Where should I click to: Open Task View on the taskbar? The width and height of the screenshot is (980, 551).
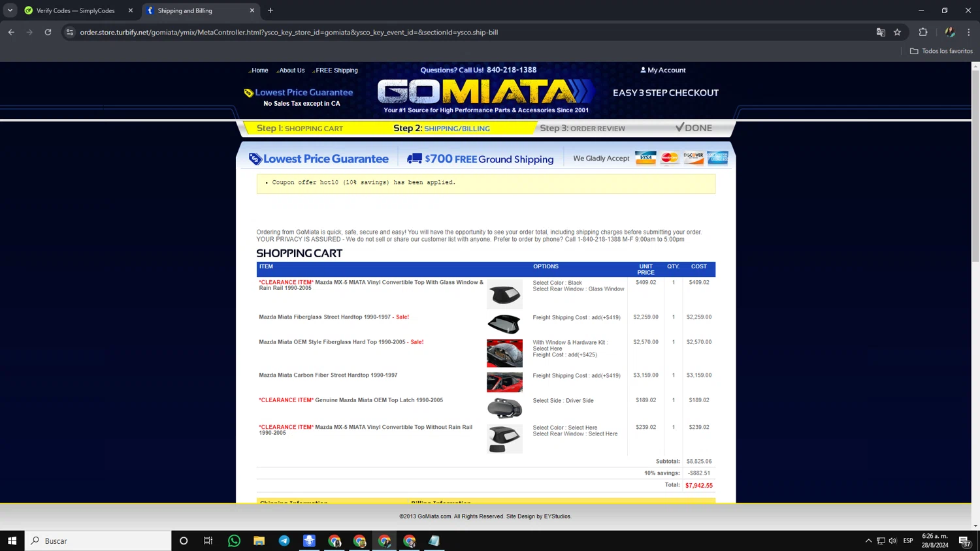208,541
